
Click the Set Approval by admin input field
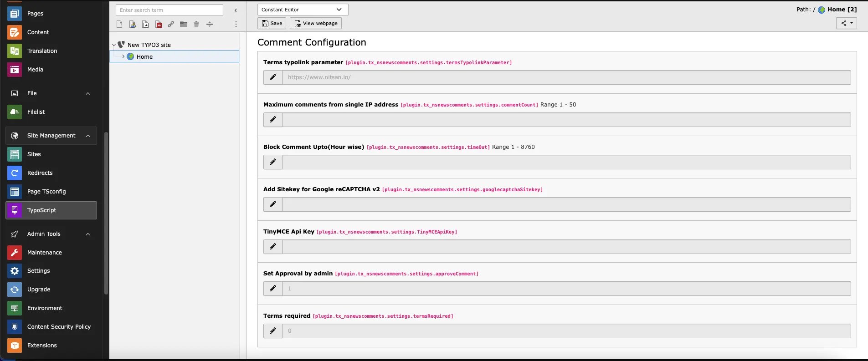click(566, 289)
